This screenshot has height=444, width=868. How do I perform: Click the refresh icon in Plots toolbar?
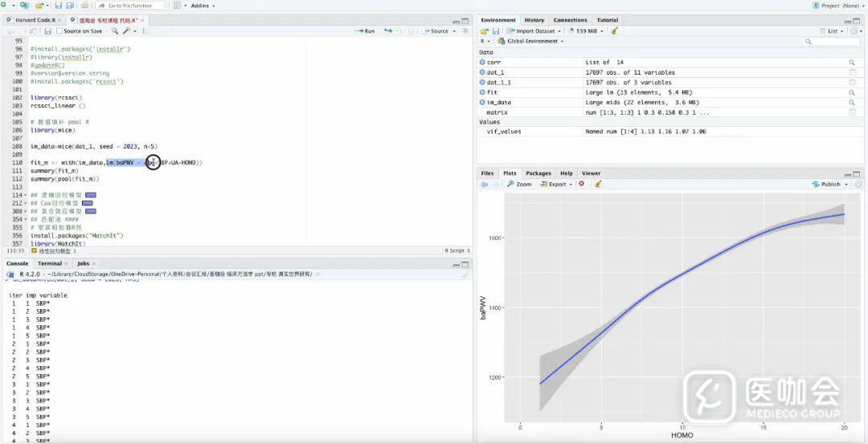(x=858, y=184)
